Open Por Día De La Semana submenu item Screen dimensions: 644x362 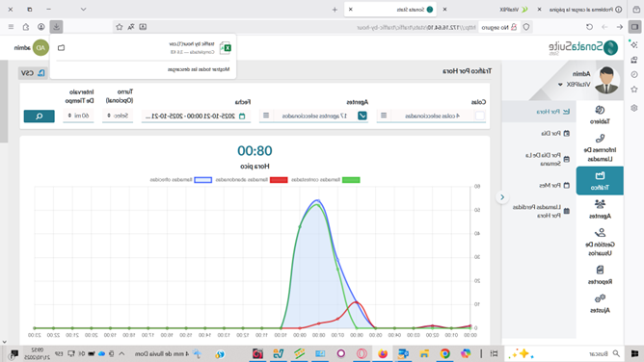pyautogui.click(x=547, y=159)
